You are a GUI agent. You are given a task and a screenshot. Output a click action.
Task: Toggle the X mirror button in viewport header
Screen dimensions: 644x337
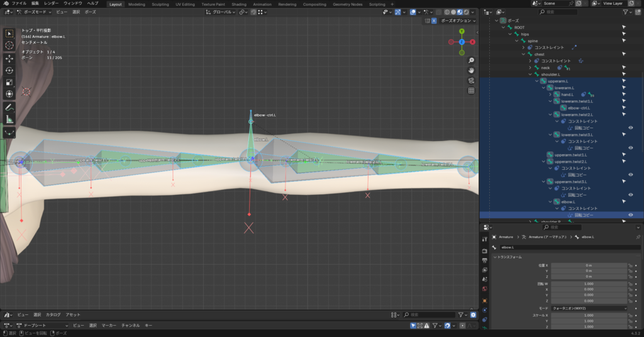[x=434, y=21]
